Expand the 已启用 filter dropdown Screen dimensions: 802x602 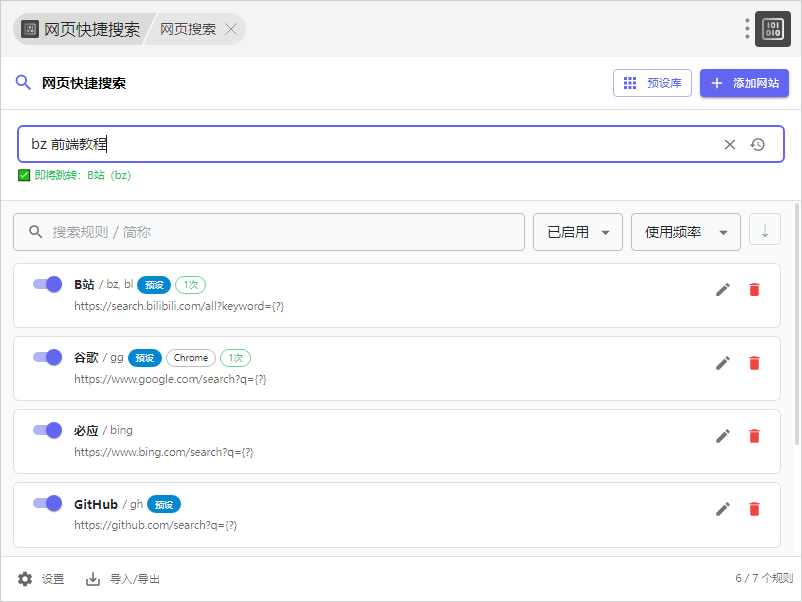[x=578, y=232]
